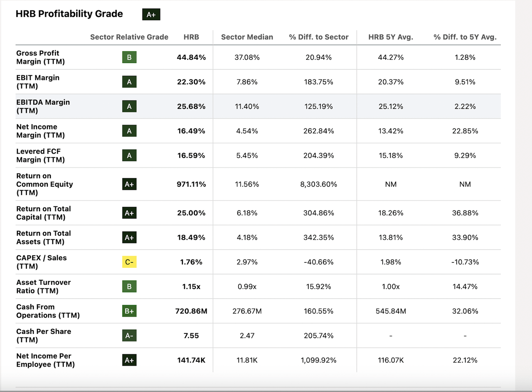
Task: Select the 8,303.60% sector difference value
Action: click(319, 184)
